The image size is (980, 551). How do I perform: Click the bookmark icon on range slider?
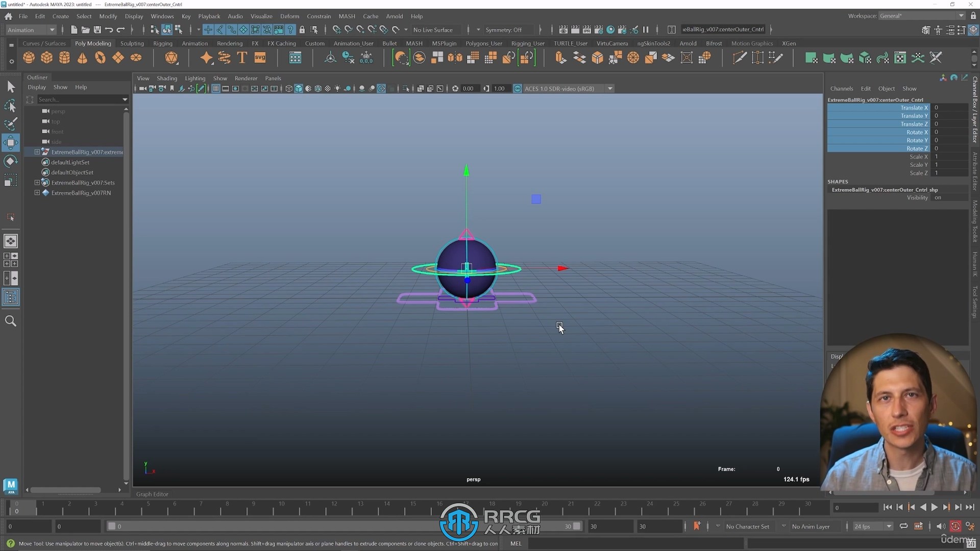click(697, 526)
